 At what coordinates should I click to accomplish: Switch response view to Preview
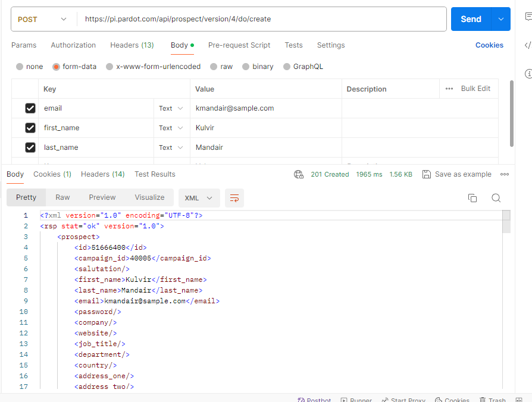[102, 197]
